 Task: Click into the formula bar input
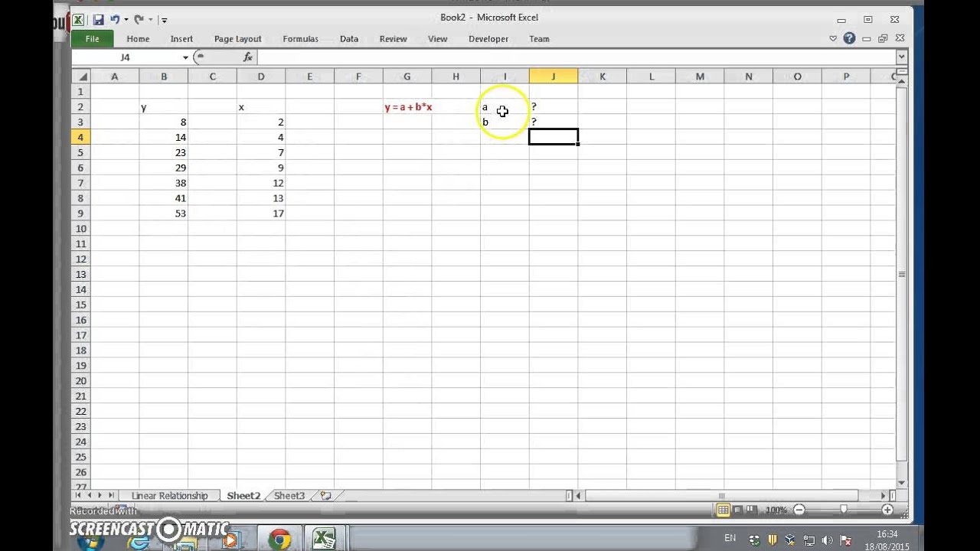578,57
